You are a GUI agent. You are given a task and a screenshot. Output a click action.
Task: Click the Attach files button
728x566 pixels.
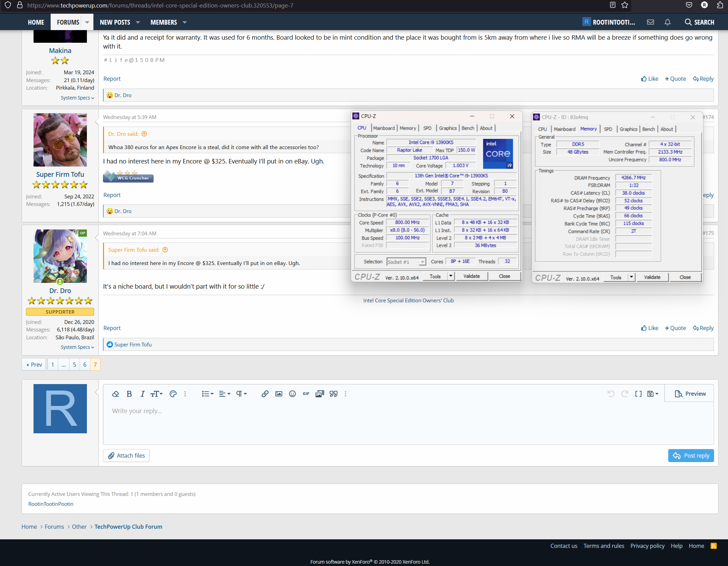126,456
